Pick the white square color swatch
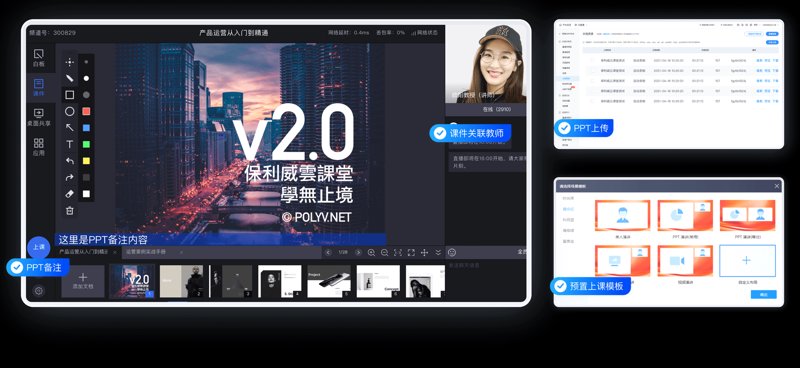The image size is (800, 368). [x=86, y=194]
